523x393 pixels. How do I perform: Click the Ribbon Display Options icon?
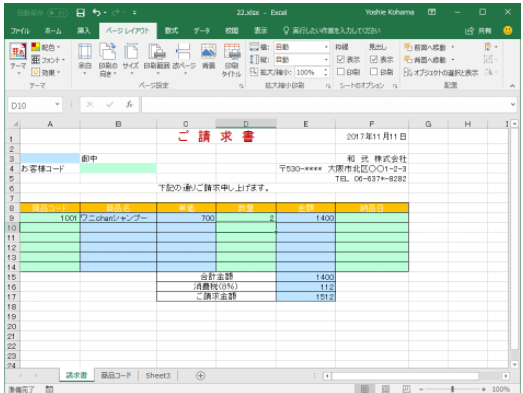(x=432, y=12)
